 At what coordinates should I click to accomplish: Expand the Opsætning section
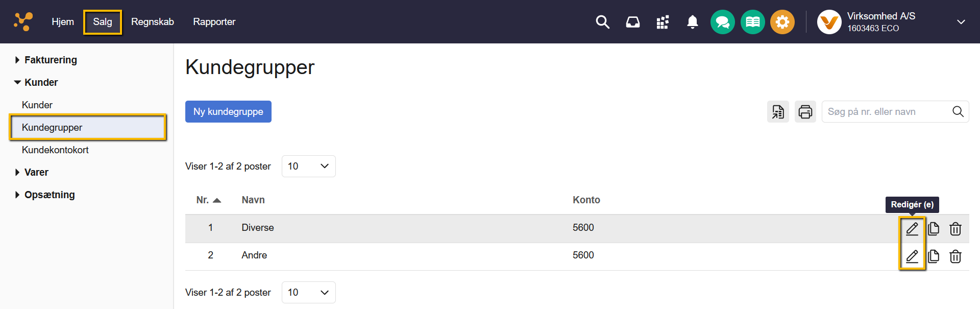pos(49,195)
